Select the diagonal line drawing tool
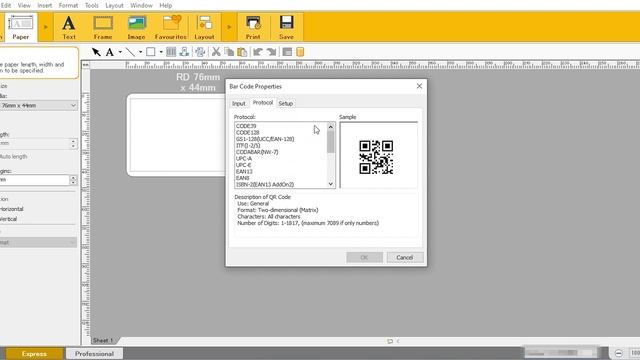Image resolution: width=640 pixels, height=360 pixels. (x=130, y=52)
